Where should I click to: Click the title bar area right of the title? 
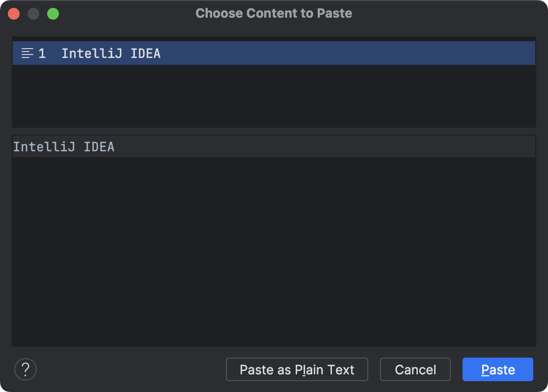pos(442,13)
